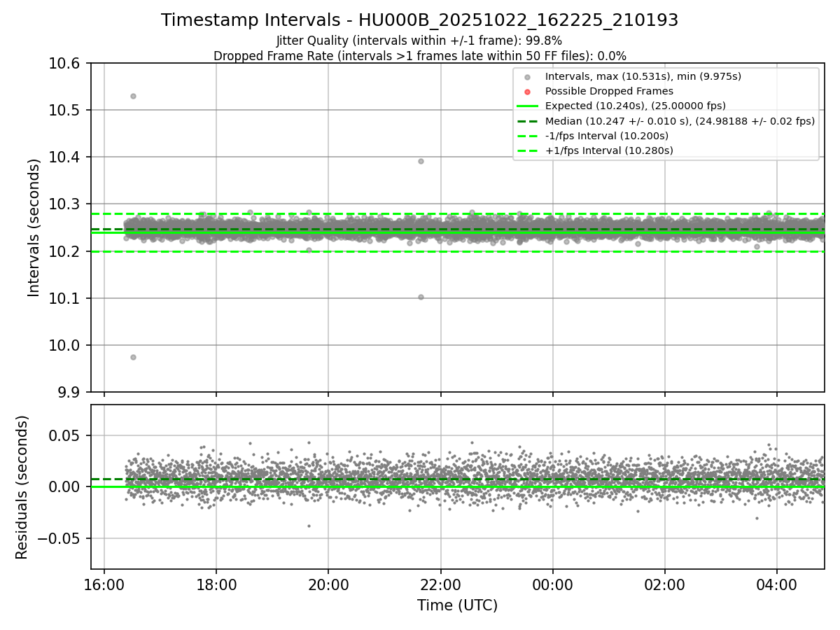Click the gray dot marker beside 'Intervals' legend
This screenshot has height=630, width=840.
tap(528, 77)
